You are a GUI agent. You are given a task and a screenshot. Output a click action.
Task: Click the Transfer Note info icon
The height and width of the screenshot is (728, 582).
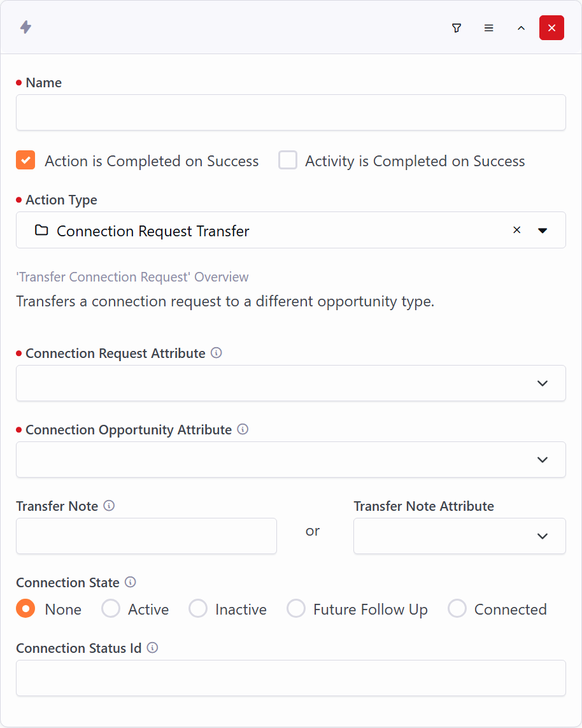point(109,506)
